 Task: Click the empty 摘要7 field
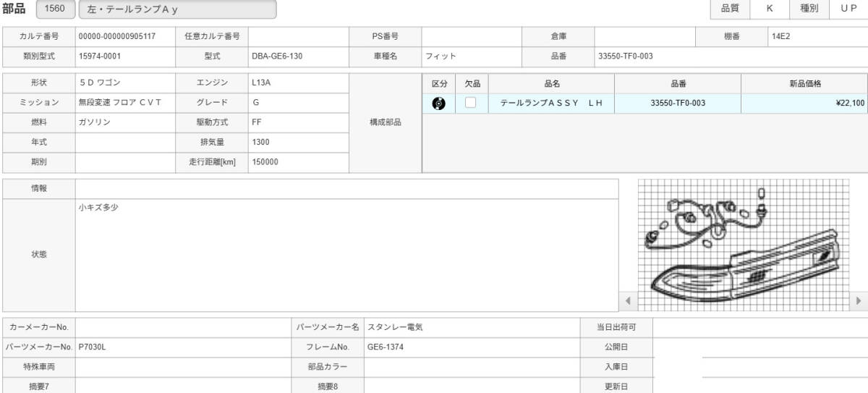click(183, 386)
